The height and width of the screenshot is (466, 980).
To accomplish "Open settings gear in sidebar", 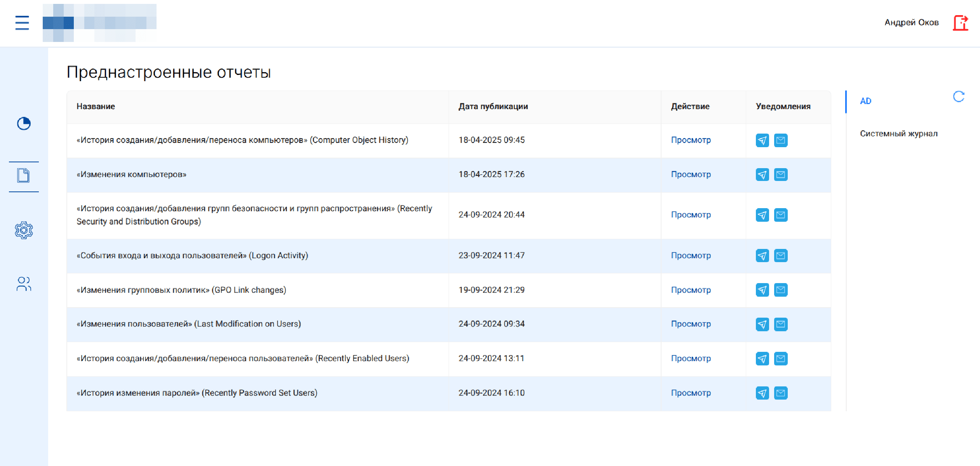I will 24,230.
